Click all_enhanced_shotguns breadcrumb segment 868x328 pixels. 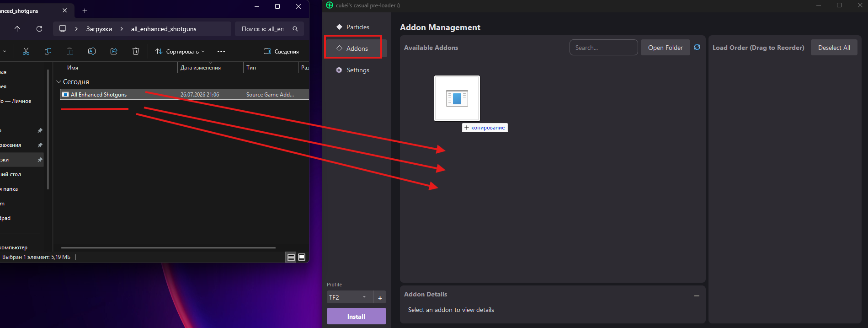coord(164,29)
